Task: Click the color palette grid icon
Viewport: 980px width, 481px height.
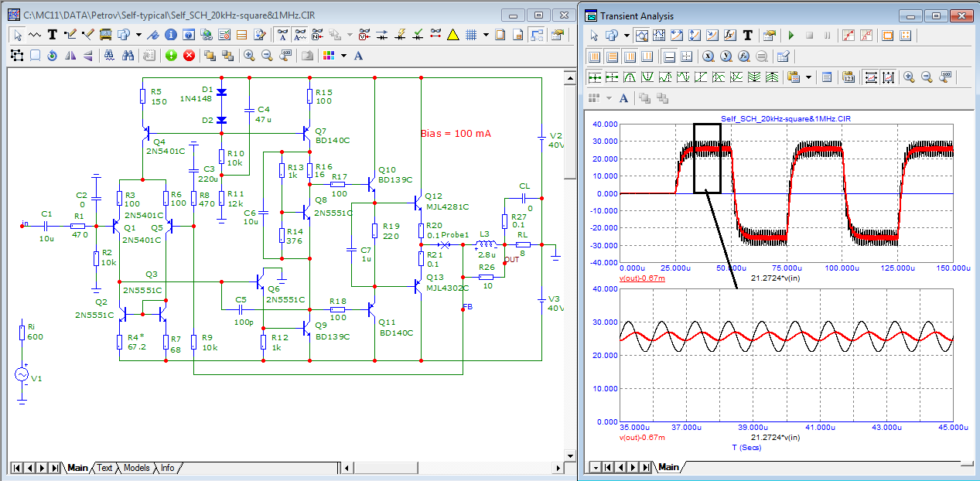Action: click(329, 56)
